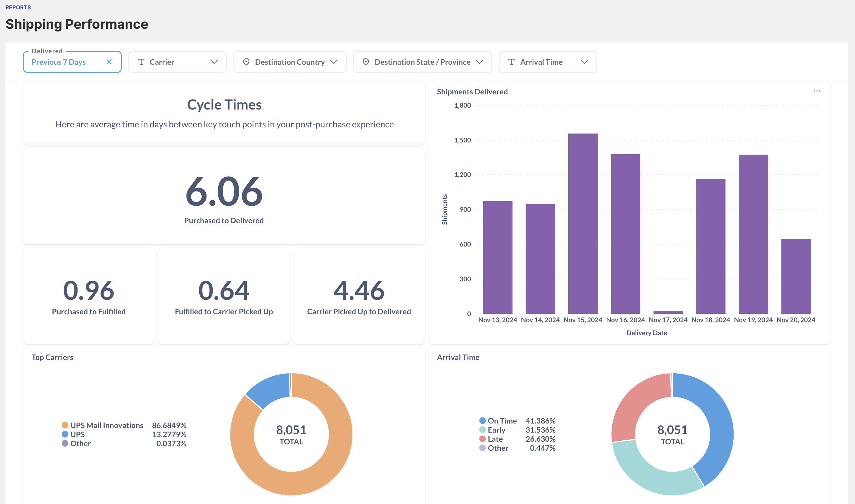Open the Previous 7 Days date filter

58,62
